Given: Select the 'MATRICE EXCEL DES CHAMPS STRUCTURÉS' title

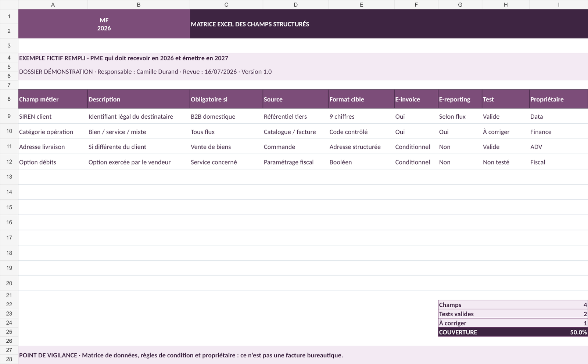Looking at the screenshot, I should (x=250, y=24).
